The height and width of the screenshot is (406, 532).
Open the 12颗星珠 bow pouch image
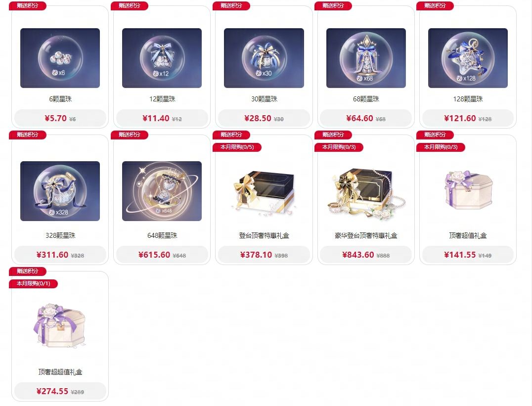162,58
